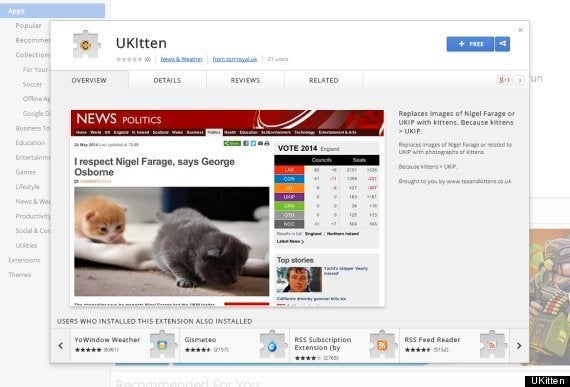Select the Related tab

[x=324, y=80]
